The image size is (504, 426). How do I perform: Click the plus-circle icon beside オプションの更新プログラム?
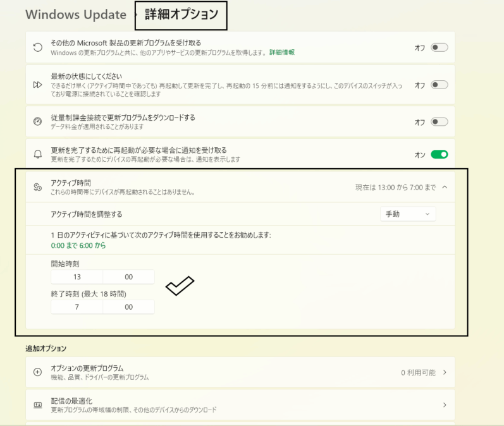37,372
